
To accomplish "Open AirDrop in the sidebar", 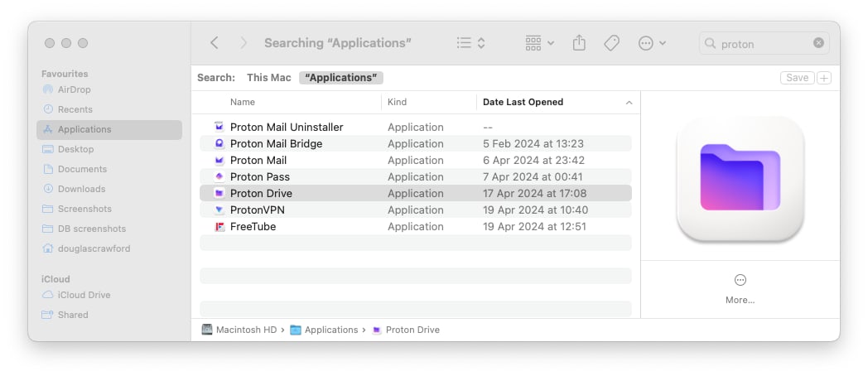I will point(75,89).
